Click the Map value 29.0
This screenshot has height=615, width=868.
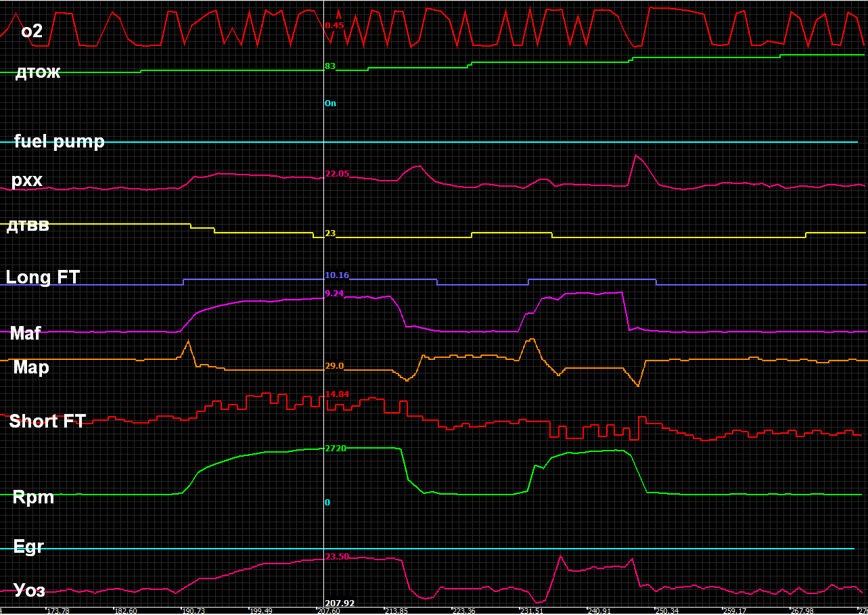334,366
